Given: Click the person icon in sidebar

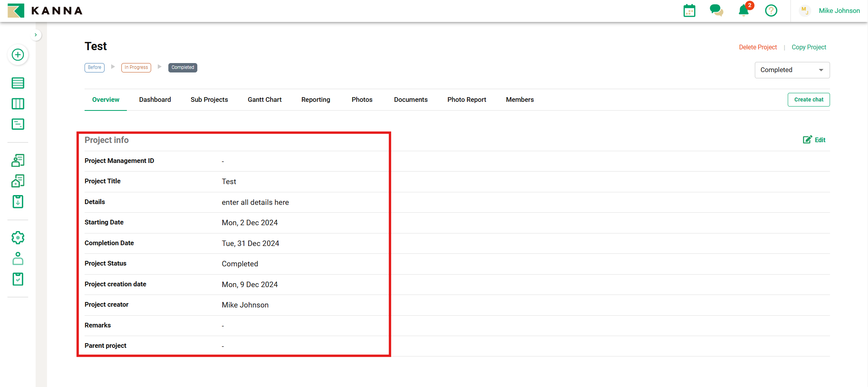Looking at the screenshot, I should point(18,259).
